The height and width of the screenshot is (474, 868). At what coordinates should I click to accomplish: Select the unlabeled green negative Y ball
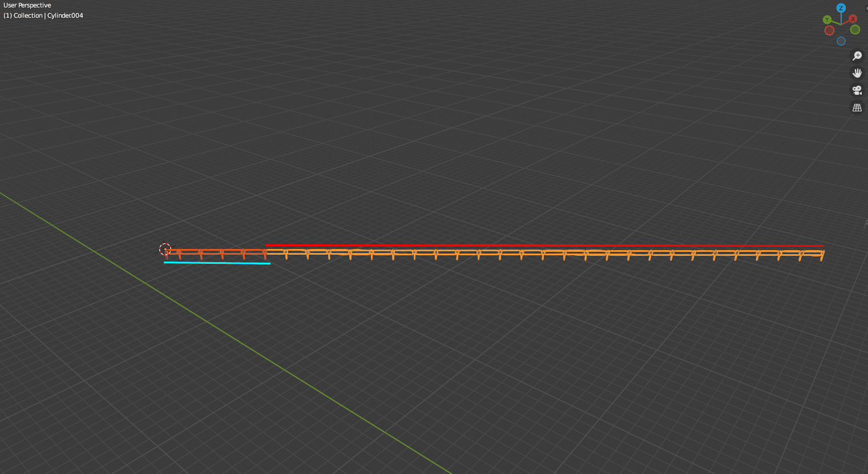855,30
